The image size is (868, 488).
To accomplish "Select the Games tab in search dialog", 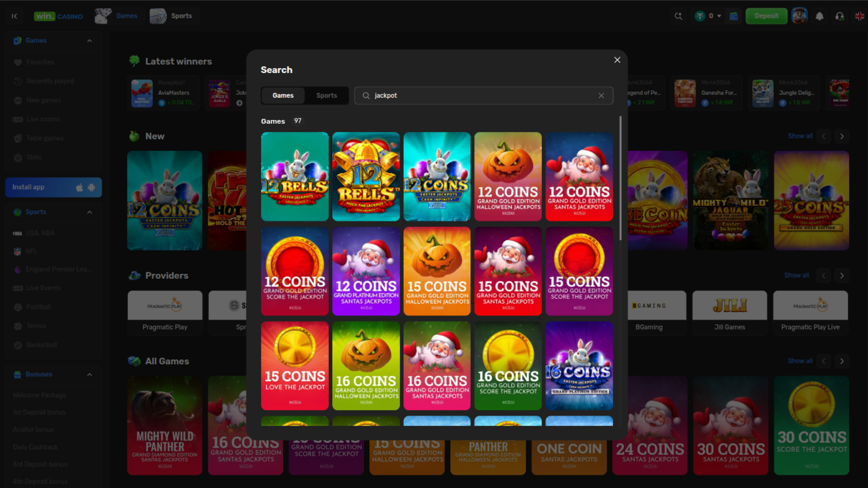I will [283, 95].
